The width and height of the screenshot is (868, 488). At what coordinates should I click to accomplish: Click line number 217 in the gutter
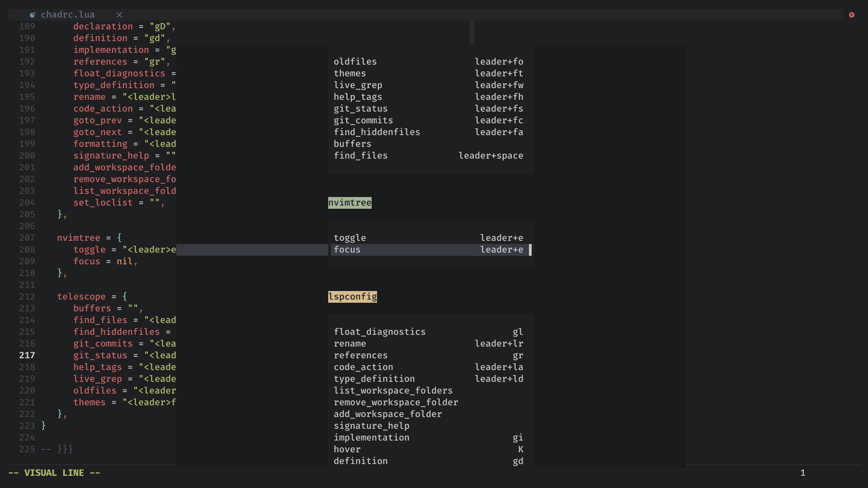[27, 355]
